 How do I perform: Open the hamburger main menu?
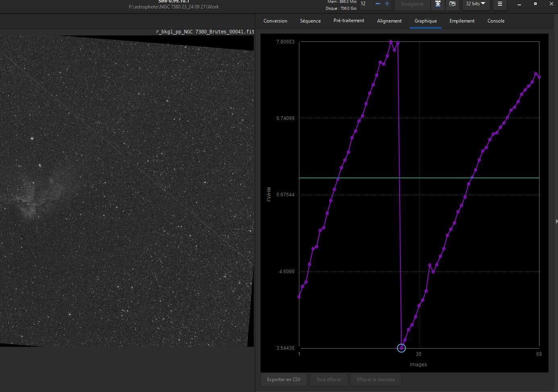pos(500,4)
